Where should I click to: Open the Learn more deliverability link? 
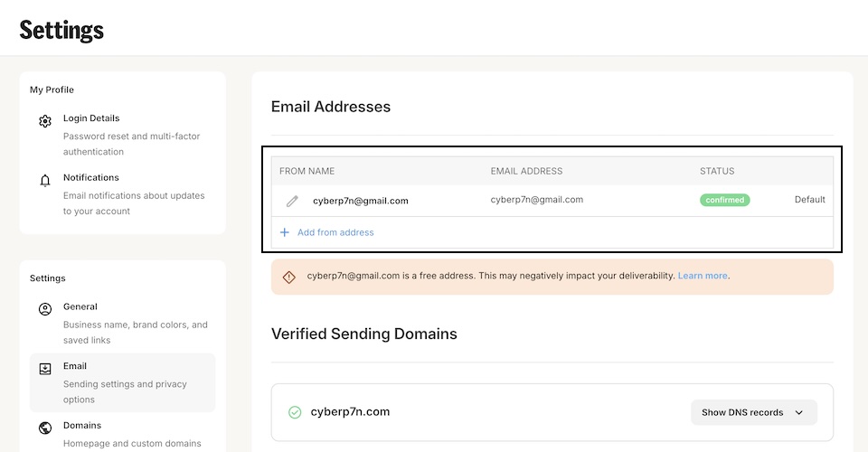(x=703, y=276)
